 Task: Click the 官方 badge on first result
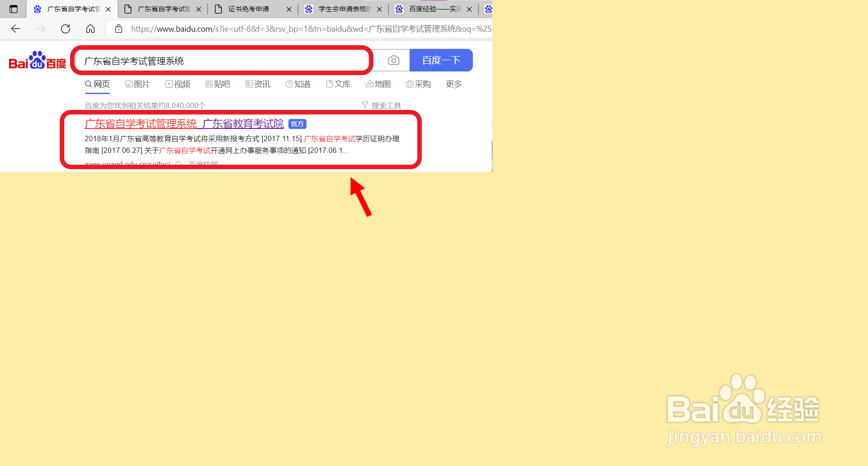[x=297, y=124]
